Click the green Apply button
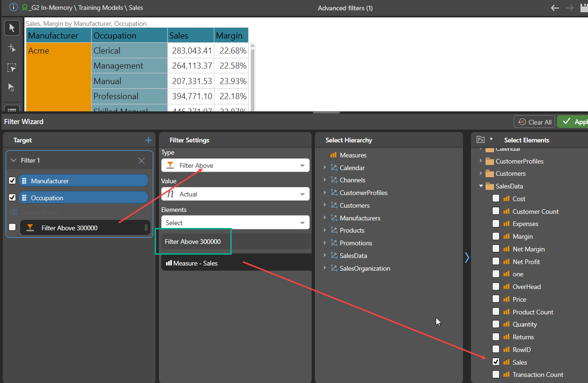This screenshot has width=588, height=383. (x=573, y=122)
